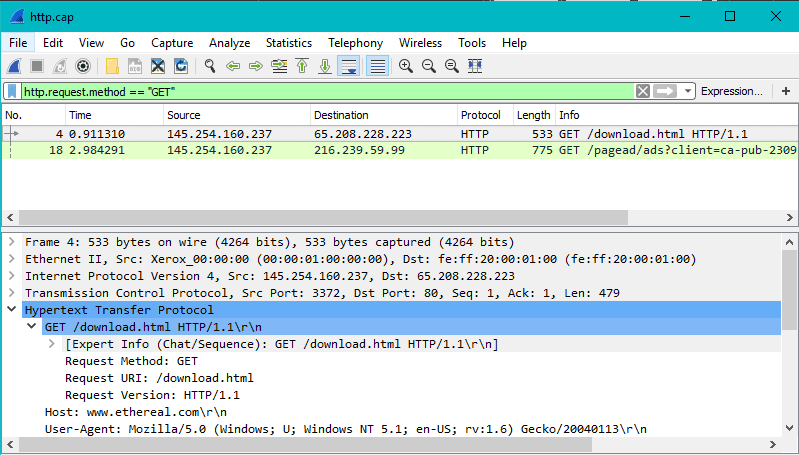Screen dimensions: 799x455
Task: Sort by the Protocol column header
Action: click(485, 115)
